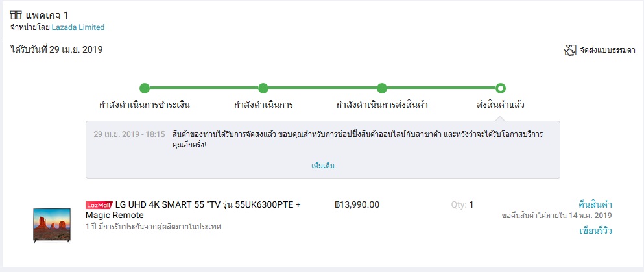Image resolution: width=644 pixels, height=272 pixels.
Task: Expand tracking details with เพิ่มเติม
Action: 323,166
